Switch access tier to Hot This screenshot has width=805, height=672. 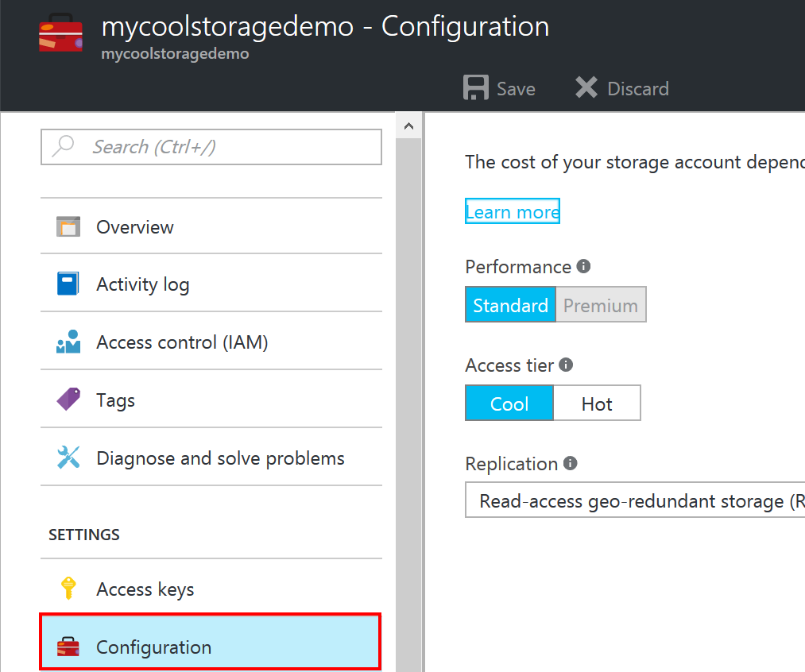[596, 404]
